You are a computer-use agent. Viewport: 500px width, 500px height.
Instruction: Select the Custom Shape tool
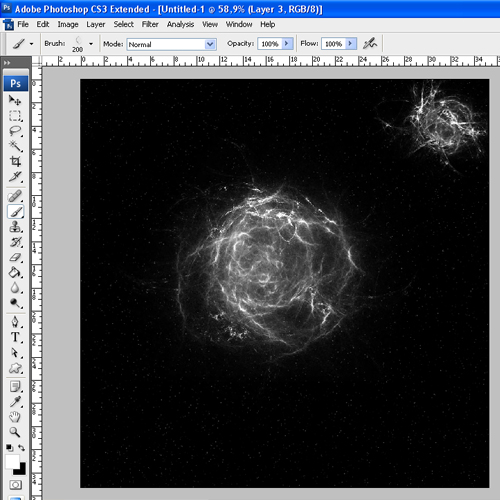tap(15, 368)
